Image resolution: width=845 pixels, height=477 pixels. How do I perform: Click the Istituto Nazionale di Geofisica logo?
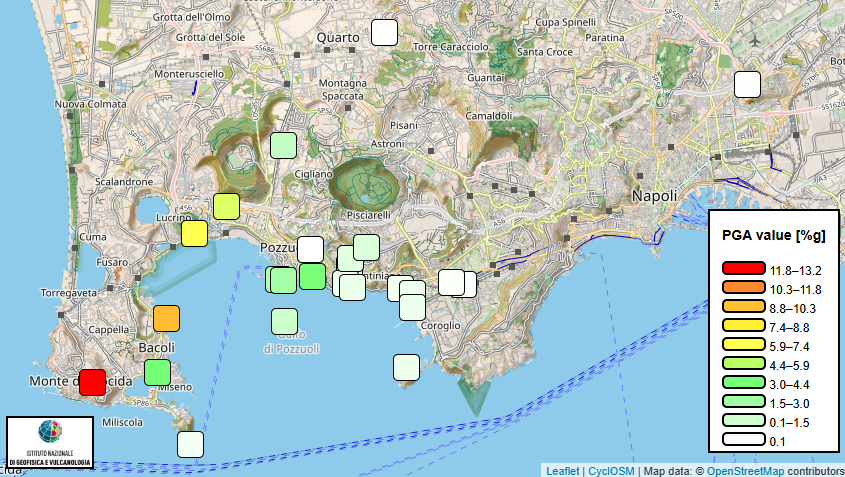coord(50,442)
